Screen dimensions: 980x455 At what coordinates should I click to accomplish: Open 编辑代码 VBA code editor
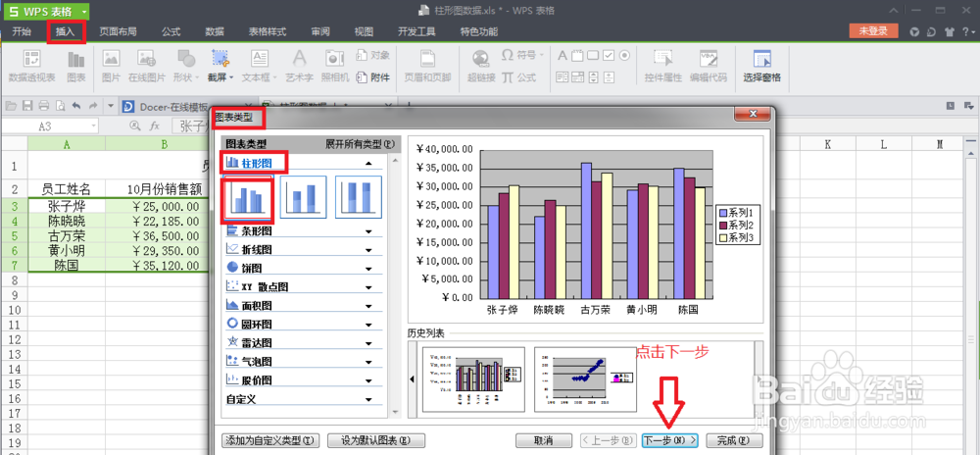tap(709, 67)
